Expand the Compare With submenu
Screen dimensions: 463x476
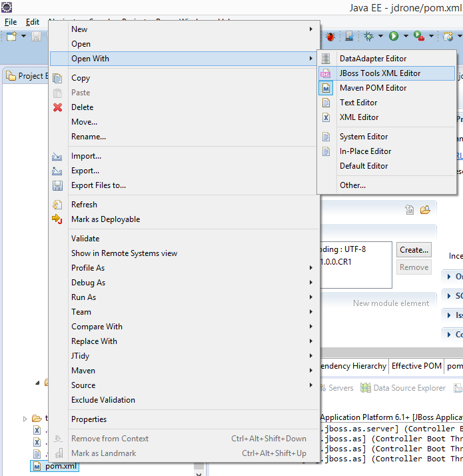pos(184,327)
